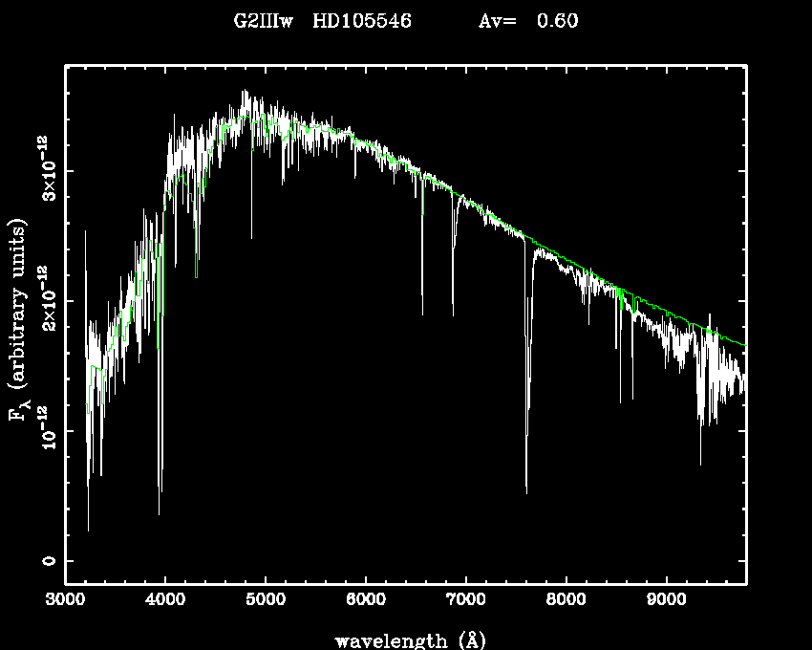Click the bottom of the absorption line near 6900 Å
This screenshot has width=812, height=650.
coord(453,312)
